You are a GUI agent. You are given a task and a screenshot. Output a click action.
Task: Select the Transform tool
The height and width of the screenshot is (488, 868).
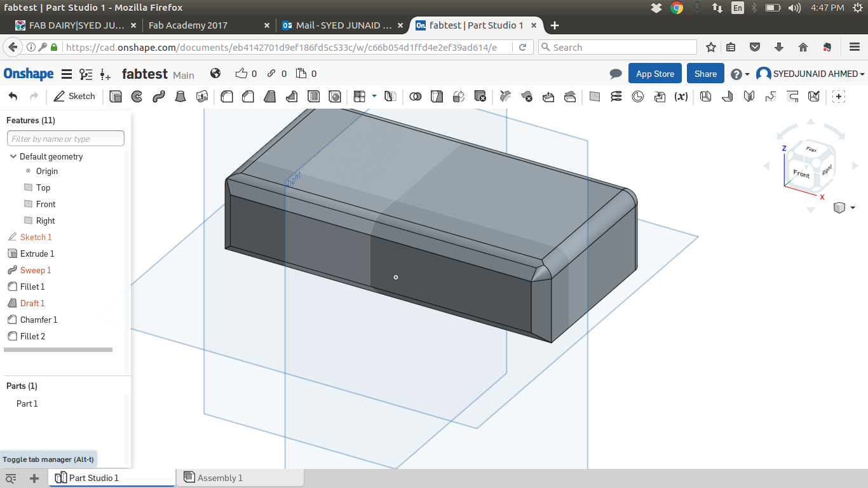459,97
